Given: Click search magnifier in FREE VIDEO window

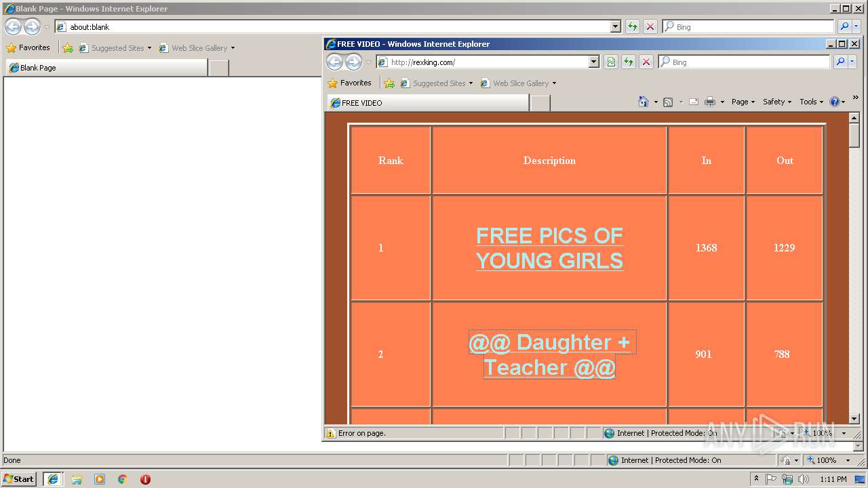Looking at the screenshot, I should [x=840, y=62].
